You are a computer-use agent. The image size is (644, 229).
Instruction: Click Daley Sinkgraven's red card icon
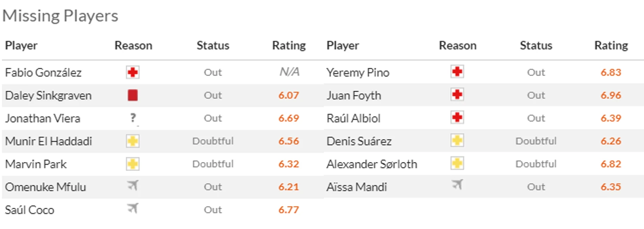pyautogui.click(x=133, y=95)
